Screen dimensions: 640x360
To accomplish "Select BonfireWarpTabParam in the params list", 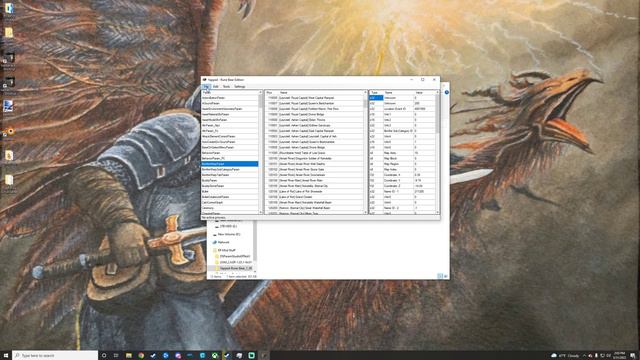I will (230, 175).
